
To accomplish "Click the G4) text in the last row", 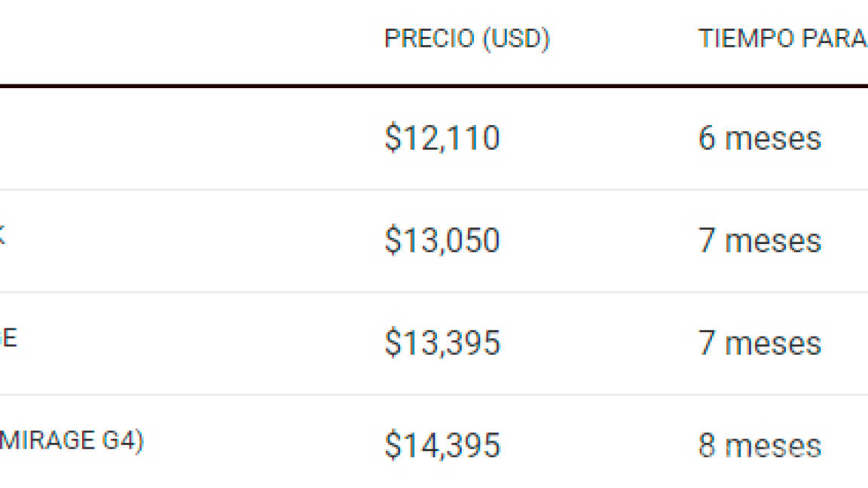I will (122, 441).
